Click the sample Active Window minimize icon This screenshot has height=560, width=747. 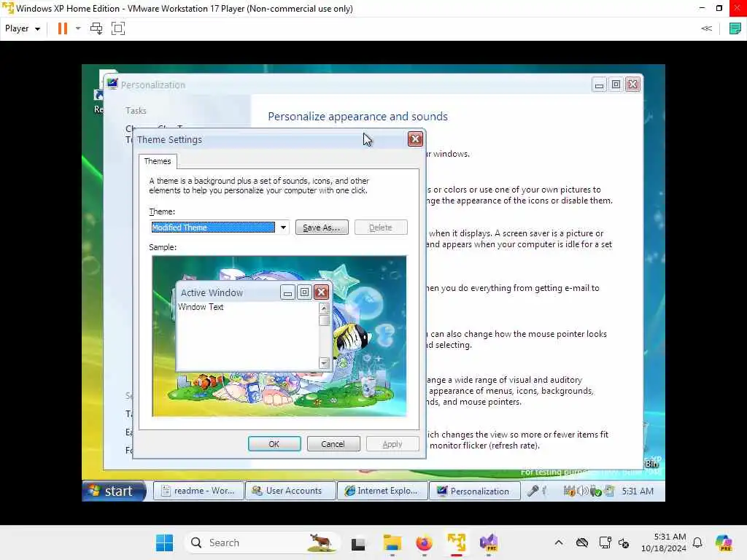[287, 292]
